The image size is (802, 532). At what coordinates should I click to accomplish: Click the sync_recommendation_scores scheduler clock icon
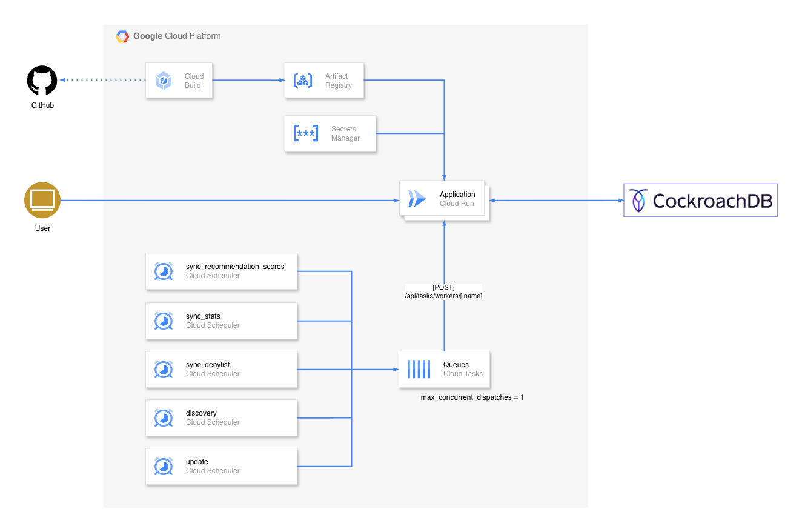[164, 271]
